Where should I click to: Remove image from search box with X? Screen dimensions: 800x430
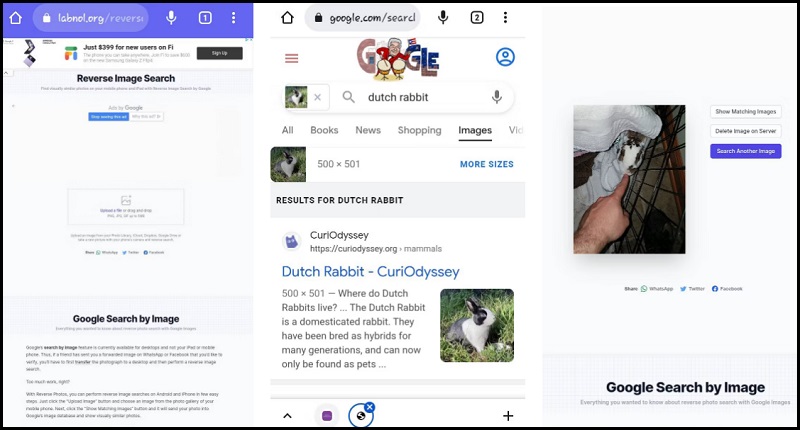click(318, 97)
